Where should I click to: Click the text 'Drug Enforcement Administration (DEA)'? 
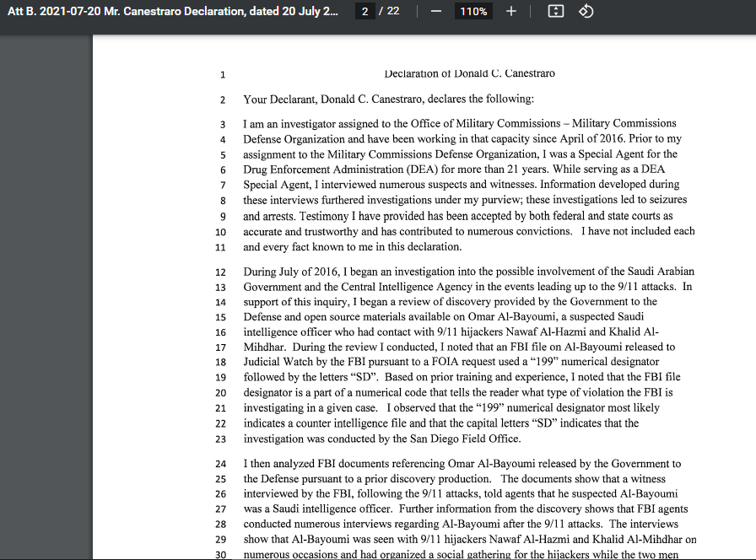(x=340, y=170)
